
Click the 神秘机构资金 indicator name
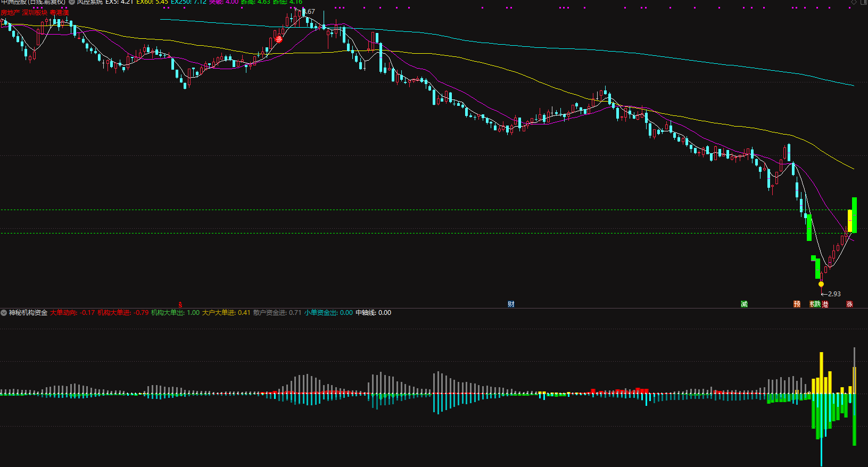pos(28,313)
